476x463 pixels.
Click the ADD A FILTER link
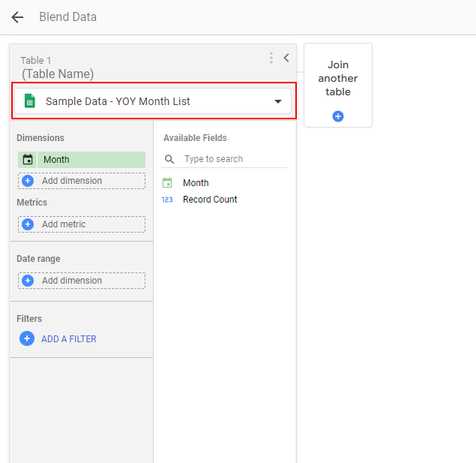(x=69, y=339)
